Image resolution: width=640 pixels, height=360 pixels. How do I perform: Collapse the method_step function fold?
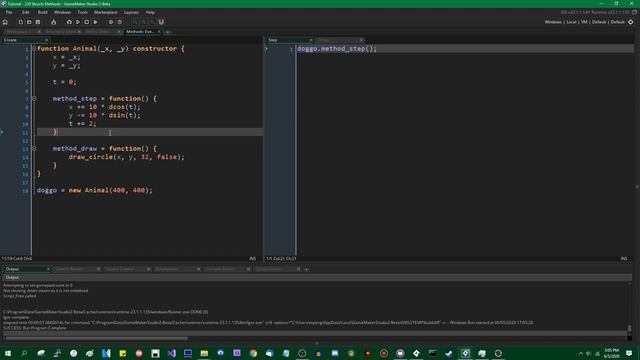34,98
